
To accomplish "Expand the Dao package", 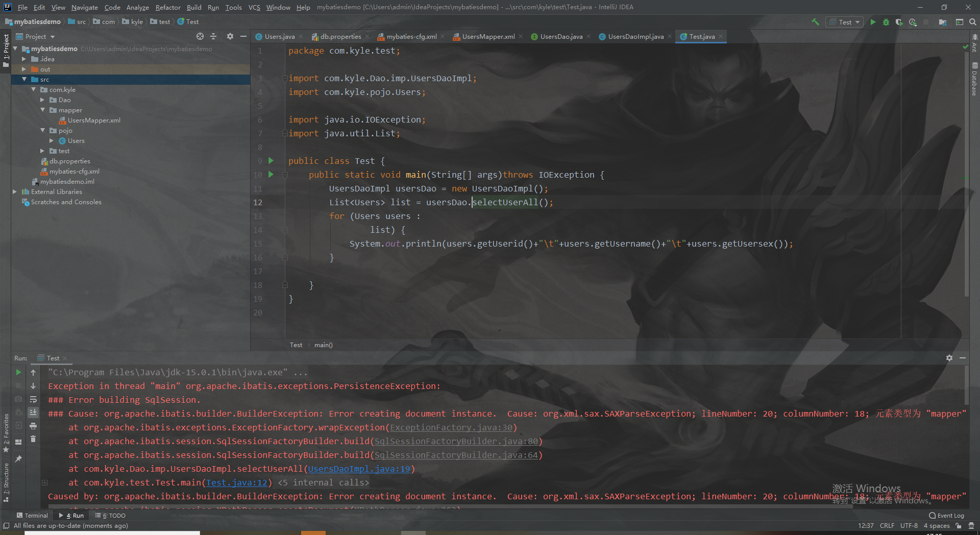I will point(42,100).
